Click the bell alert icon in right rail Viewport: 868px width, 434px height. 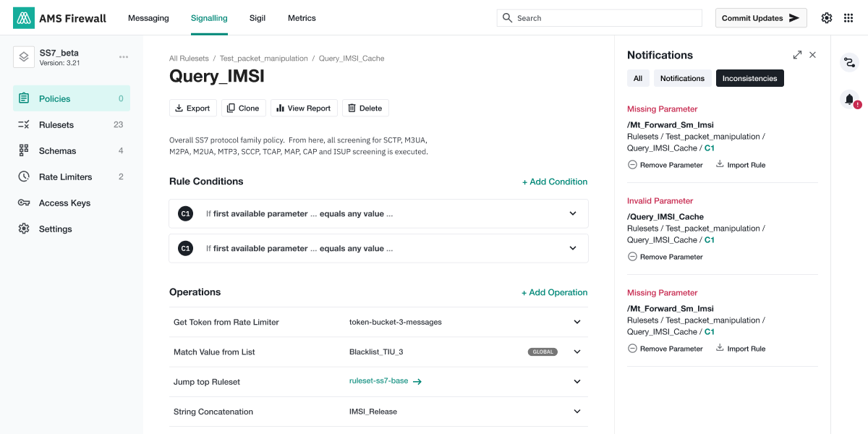click(850, 100)
